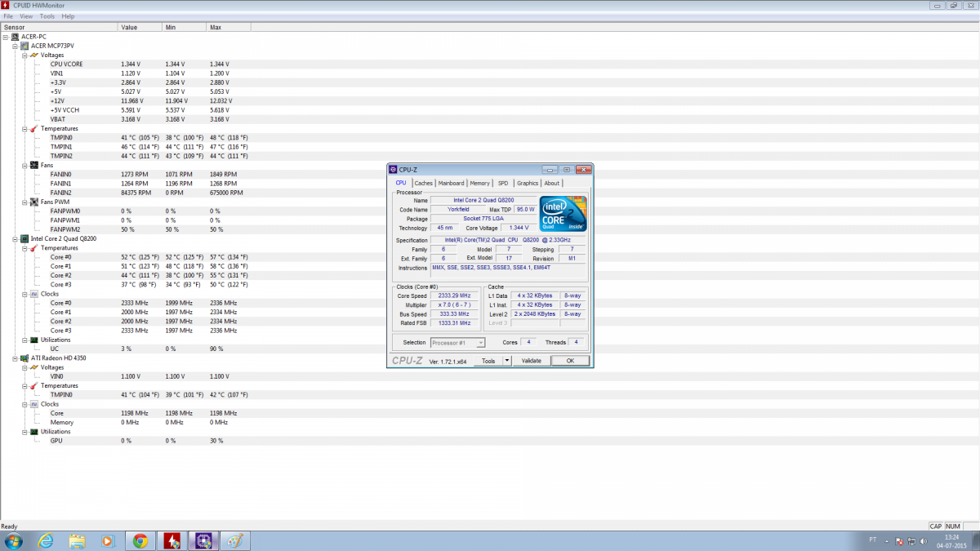Switch to the Graphics tab in CPU-Z
The image size is (980, 551).
click(x=528, y=183)
